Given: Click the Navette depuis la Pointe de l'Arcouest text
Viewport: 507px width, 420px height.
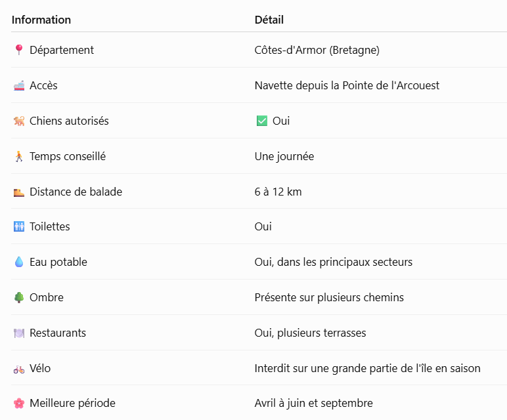Looking at the screenshot, I should tap(347, 85).
